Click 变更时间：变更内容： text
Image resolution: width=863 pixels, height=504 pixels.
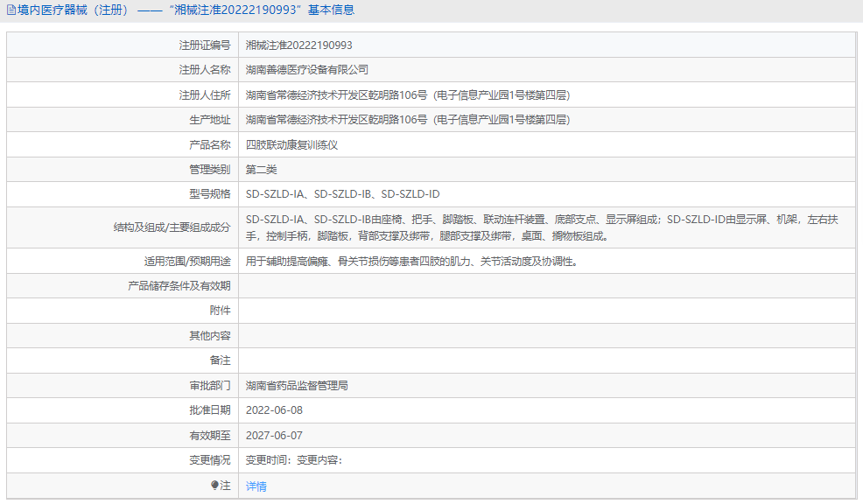pos(294,460)
